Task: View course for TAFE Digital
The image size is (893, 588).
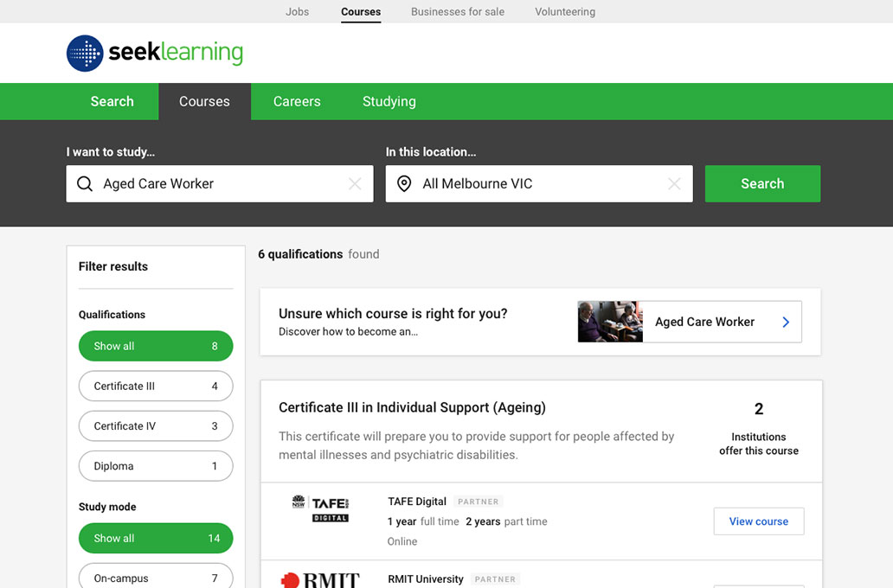Action: coord(759,521)
